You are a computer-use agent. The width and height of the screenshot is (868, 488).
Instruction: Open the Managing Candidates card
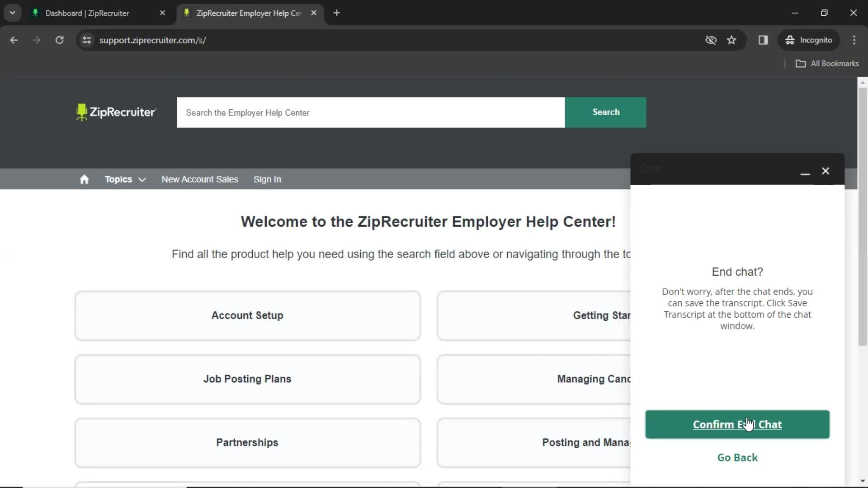pos(534,380)
